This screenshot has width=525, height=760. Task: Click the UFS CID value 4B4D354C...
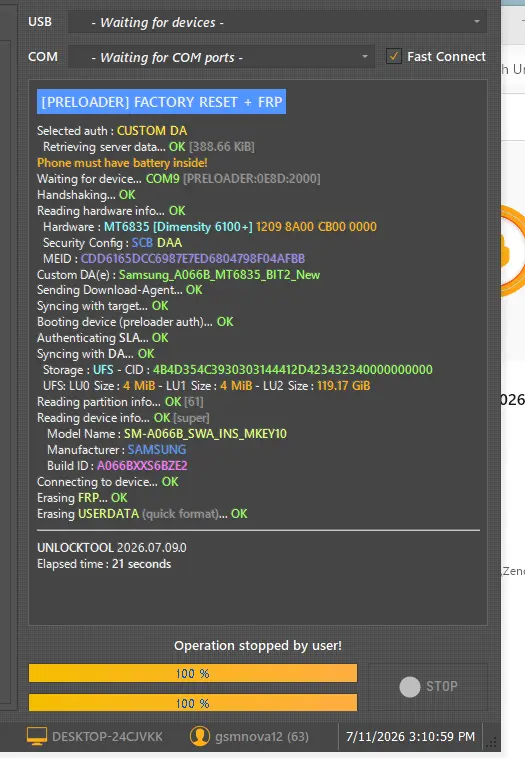click(x=293, y=370)
